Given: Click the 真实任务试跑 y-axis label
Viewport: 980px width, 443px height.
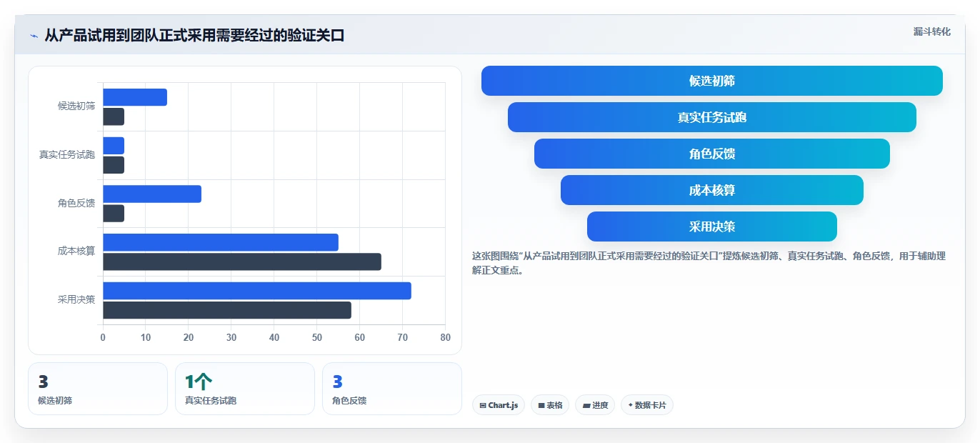Looking at the screenshot, I should pos(67,155).
